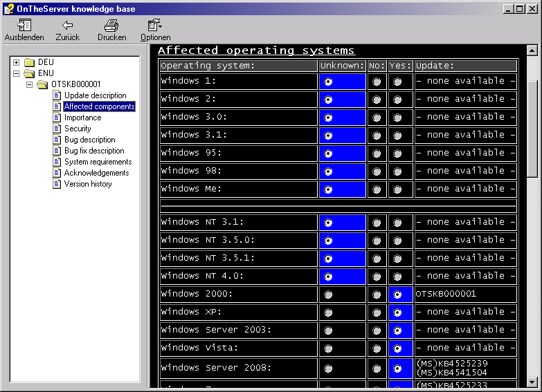The width and height of the screenshot is (542, 392).
Task: Maximize the knowledge base window
Action: coord(520,9)
